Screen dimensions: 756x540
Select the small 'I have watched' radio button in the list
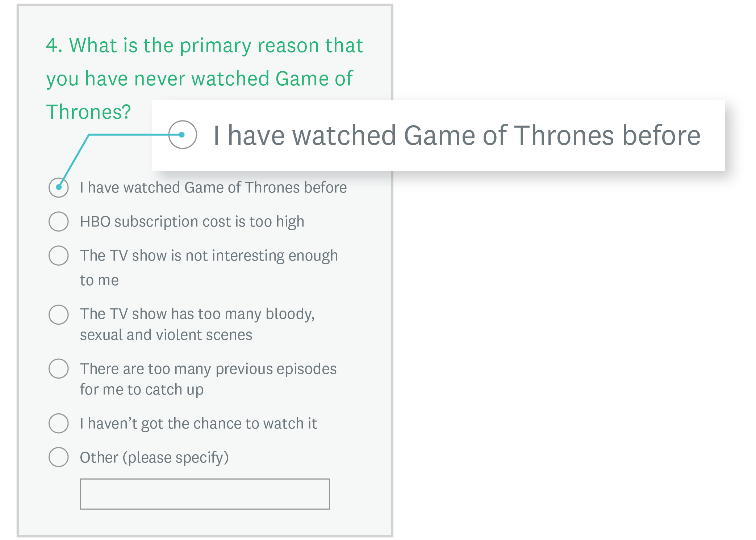point(59,187)
